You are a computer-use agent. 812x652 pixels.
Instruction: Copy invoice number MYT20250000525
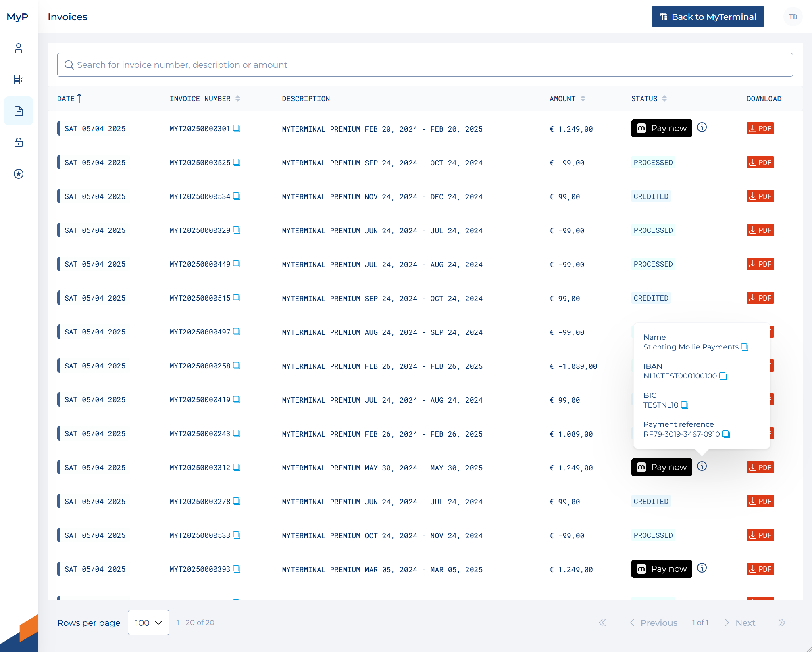point(237,162)
